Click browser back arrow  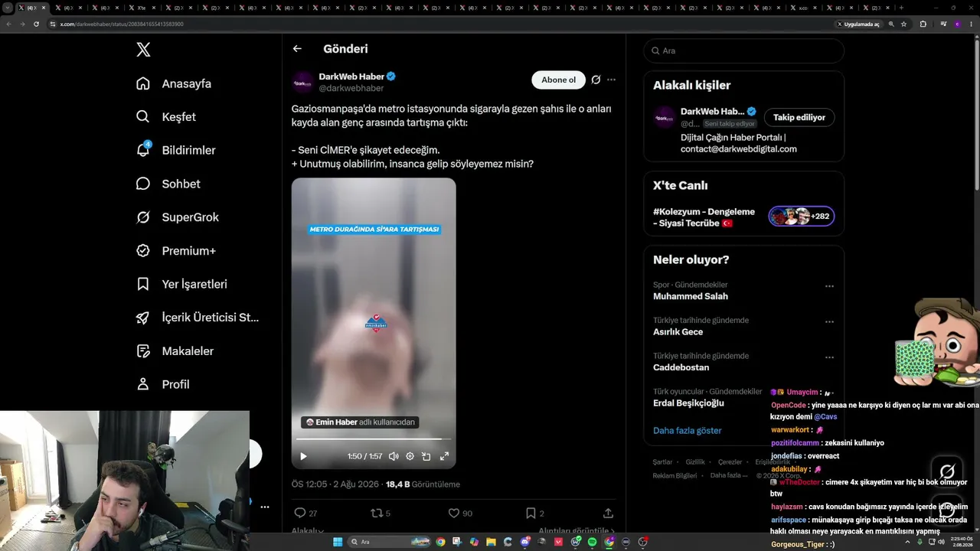click(8, 24)
